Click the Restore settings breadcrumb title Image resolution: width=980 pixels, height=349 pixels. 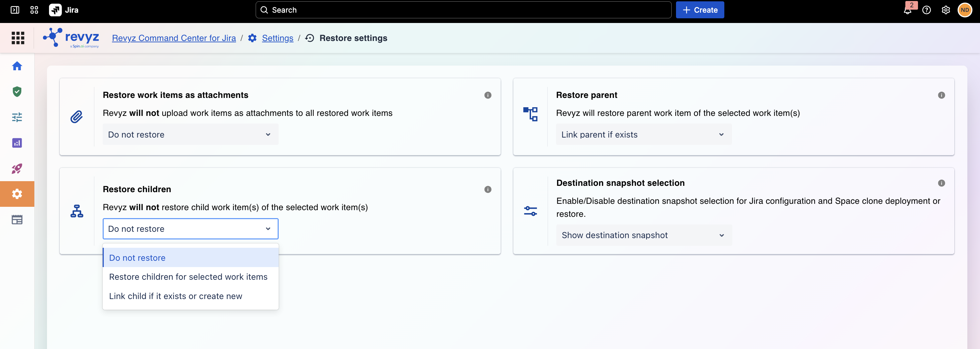[x=353, y=38]
